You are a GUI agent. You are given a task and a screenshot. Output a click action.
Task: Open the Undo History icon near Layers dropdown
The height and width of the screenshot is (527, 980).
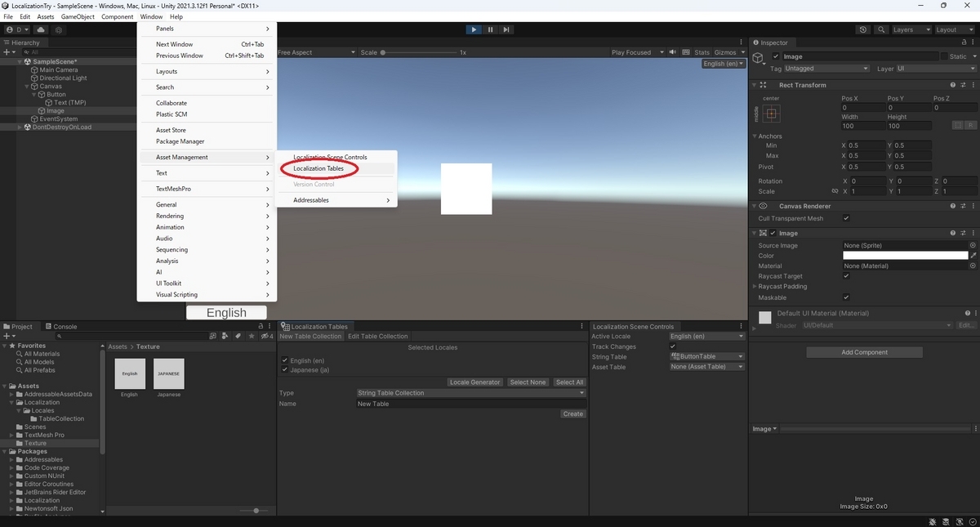coord(862,29)
